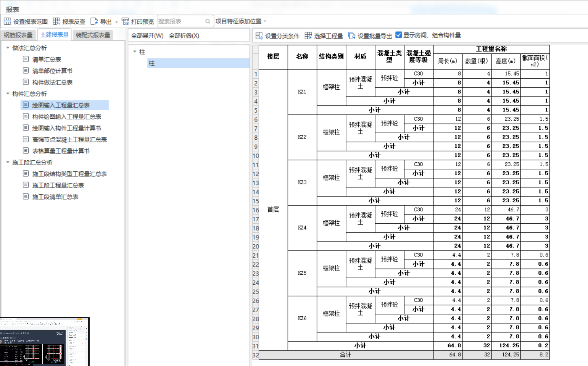Screen dimensions: 588x366
Task: Collapse the 施工段汇总分析 tree node
Action: coord(8,162)
